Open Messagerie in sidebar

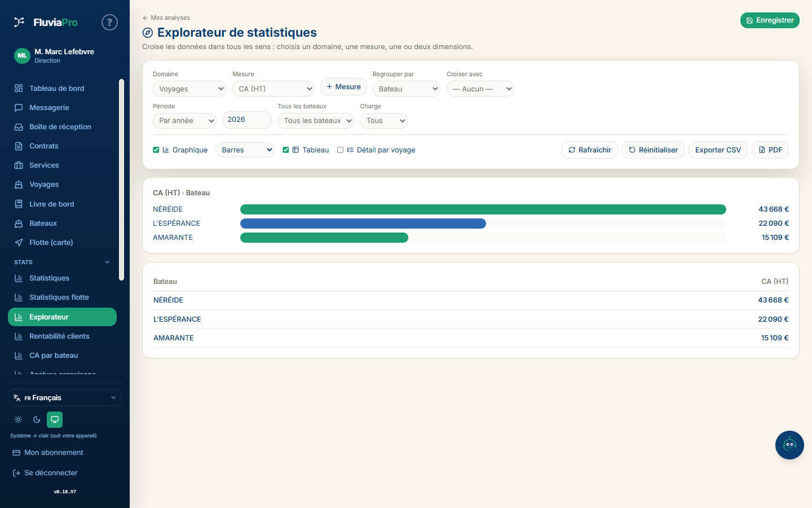point(62,107)
